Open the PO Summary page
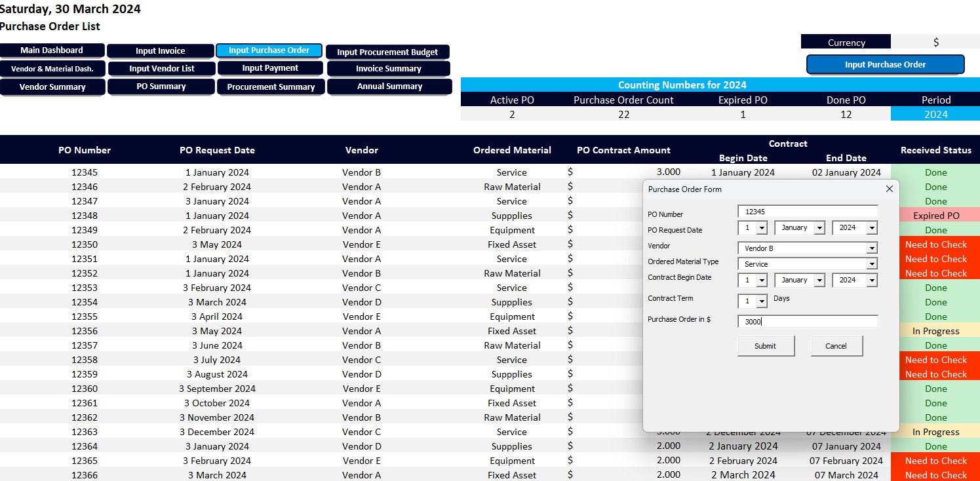This screenshot has height=481, width=980. [x=161, y=86]
